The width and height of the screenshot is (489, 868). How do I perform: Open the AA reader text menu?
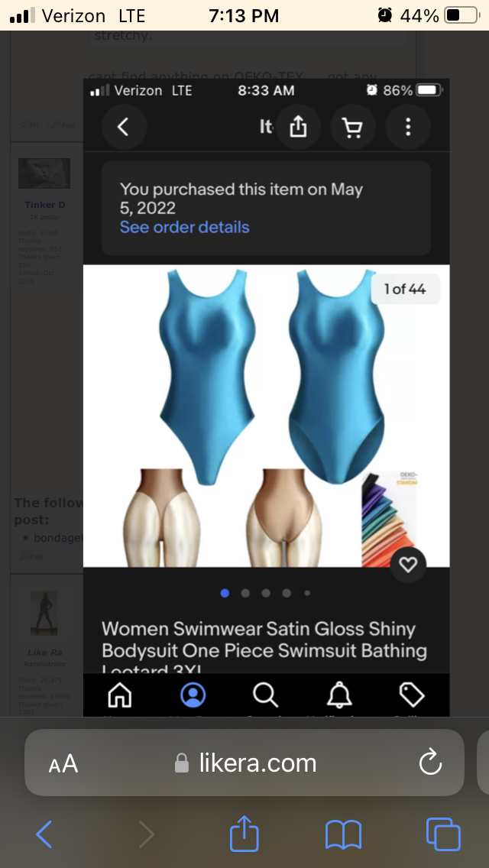click(x=63, y=764)
